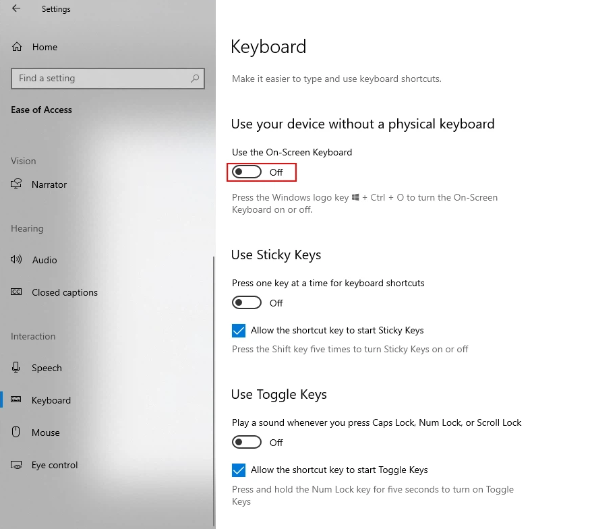Go to Home settings page
This screenshot has width=604, height=529.
pyautogui.click(x=45, y=47)
